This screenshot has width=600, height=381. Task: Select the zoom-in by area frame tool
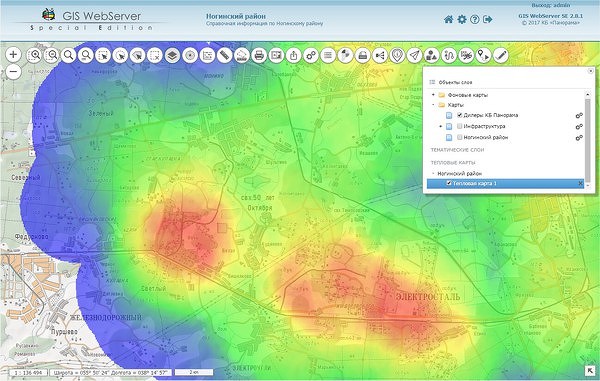coord(34,55)
